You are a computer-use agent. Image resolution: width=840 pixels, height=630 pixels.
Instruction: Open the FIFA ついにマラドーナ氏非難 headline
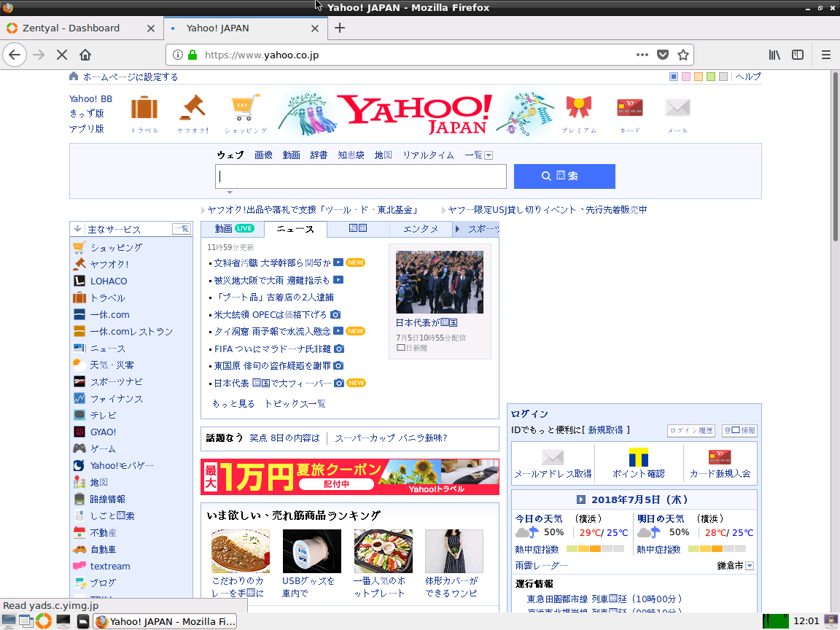click(273, 349)
